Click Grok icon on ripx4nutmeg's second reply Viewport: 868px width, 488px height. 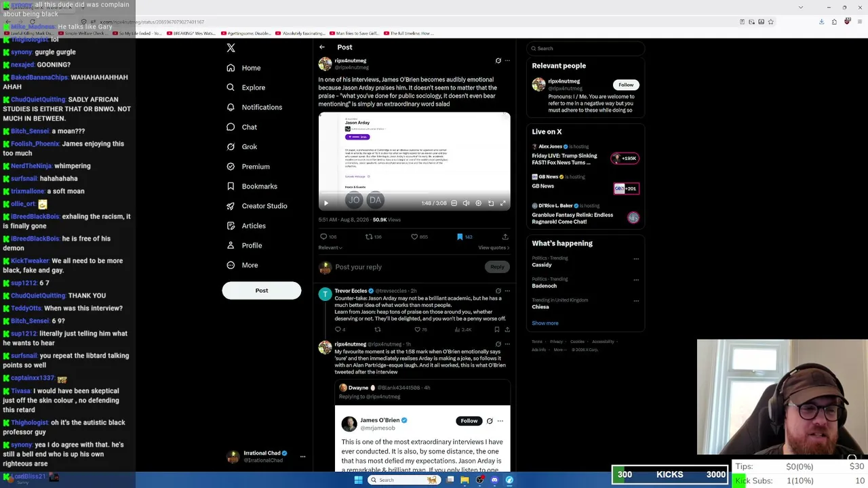(x=498, y=344)
